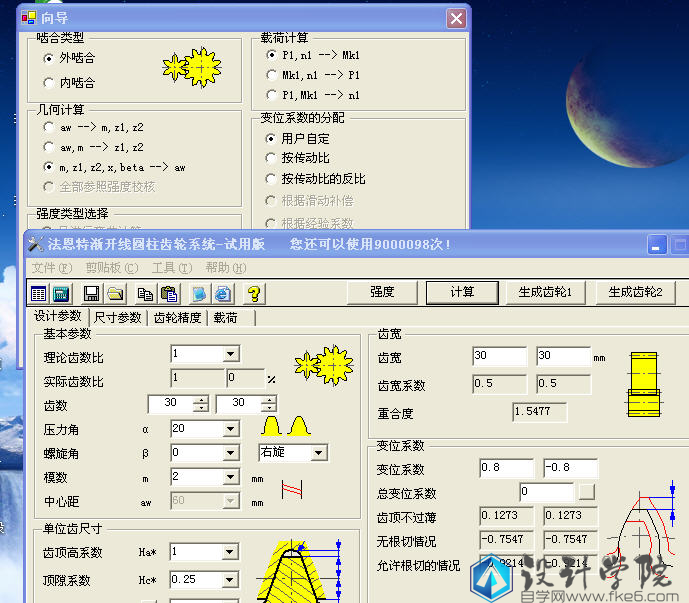Select the Mk1,n1 --> P1 load option

pos(272,75)
